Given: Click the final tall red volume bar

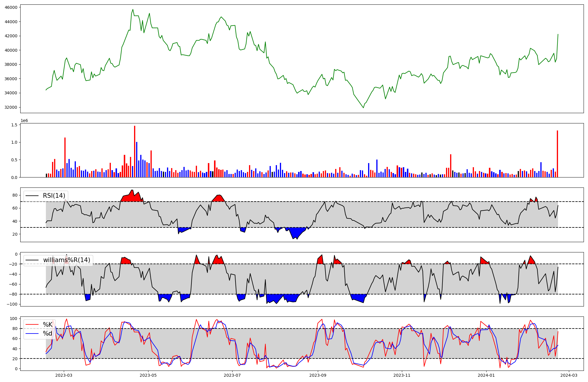Looking at the screenshot, I should click(557, 154).
